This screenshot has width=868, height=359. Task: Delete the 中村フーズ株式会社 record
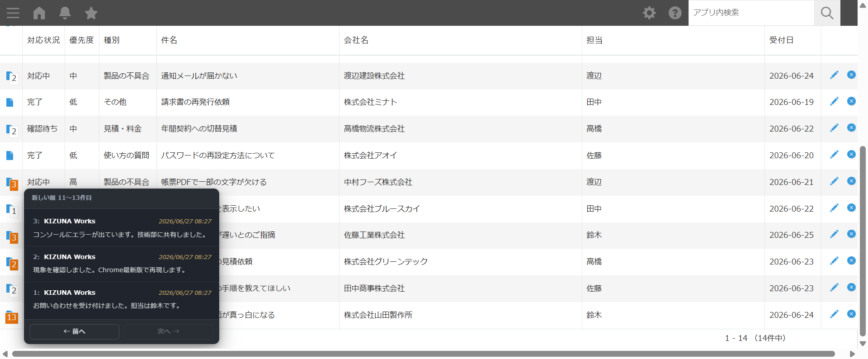851,181
